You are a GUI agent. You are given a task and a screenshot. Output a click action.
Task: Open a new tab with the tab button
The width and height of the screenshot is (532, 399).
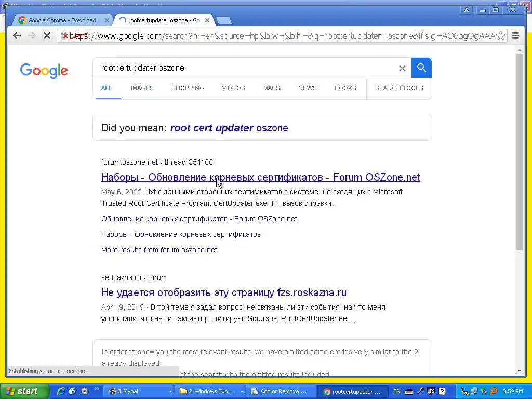[x=223, y=21]
